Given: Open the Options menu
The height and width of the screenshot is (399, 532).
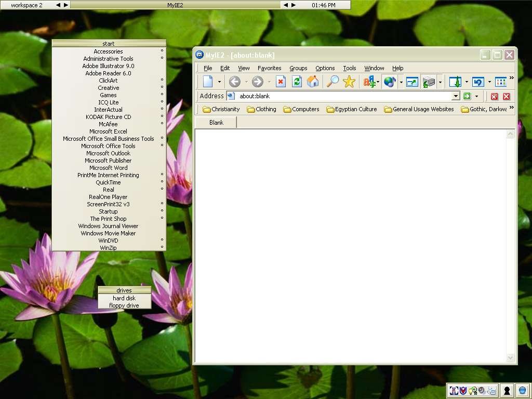Looking at the screenshot, I should (x=325, y=68).
